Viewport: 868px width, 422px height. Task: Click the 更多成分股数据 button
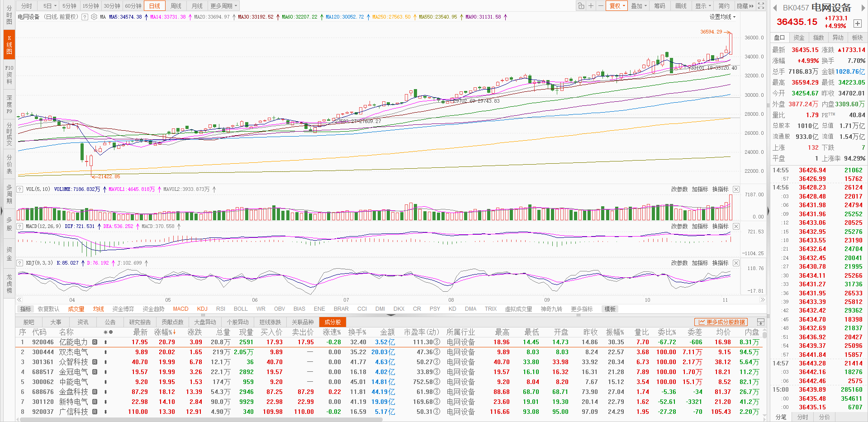(x=721, y=322)
